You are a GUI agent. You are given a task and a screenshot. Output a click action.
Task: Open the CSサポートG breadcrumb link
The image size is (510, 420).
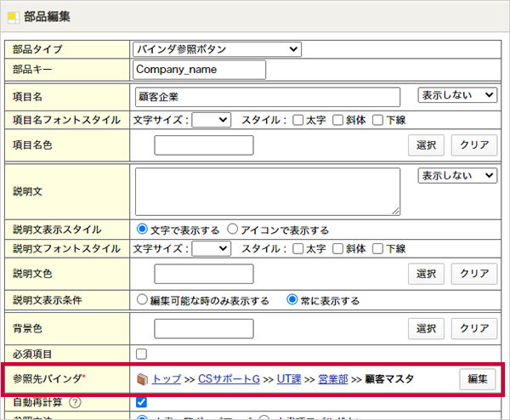point(229,379)
